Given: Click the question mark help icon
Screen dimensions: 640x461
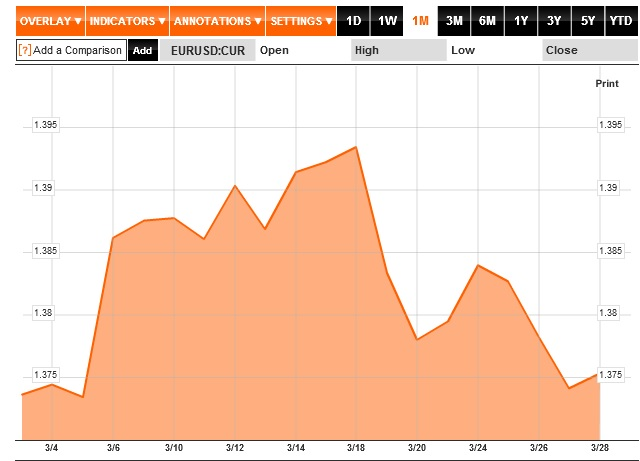Looking at the screenshot, I should click(24, 50).
